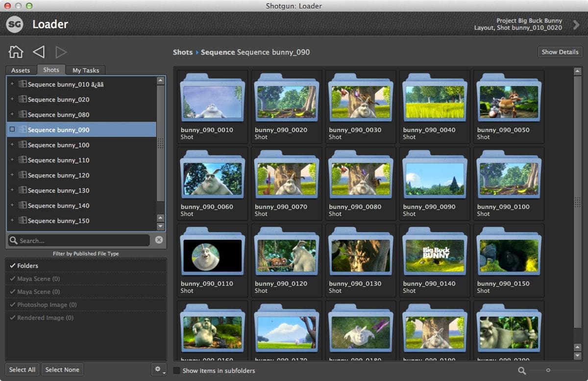Expand Sequence bunny_100 tree node
The image size is (588, 381).
12,145
